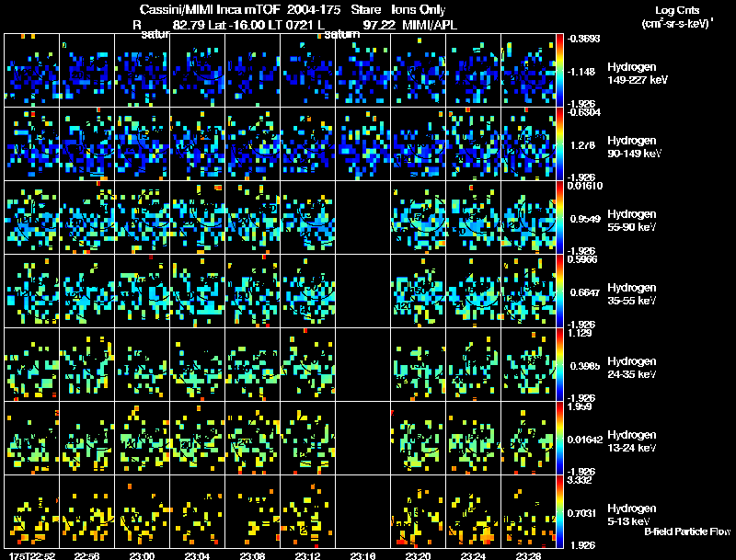Click the '175T22:52' time axis label
Image resolution: width=736 pixels, height=560 pixels.
(x=31, y=555)
